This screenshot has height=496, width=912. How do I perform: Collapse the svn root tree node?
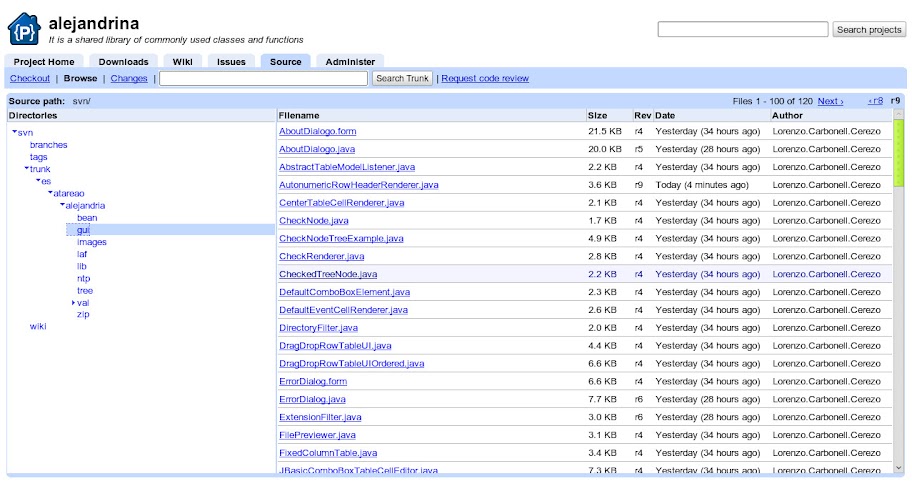coord(14,132)
